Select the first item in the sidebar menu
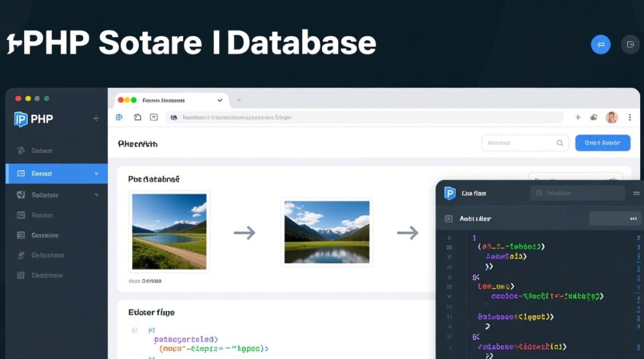The width and height of the screenshot is (644, 359). (x=42, y=150)
